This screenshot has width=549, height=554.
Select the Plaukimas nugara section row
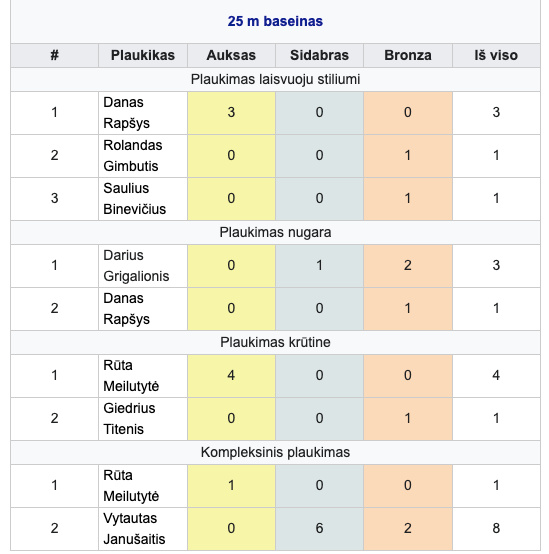tap(275, 232)
